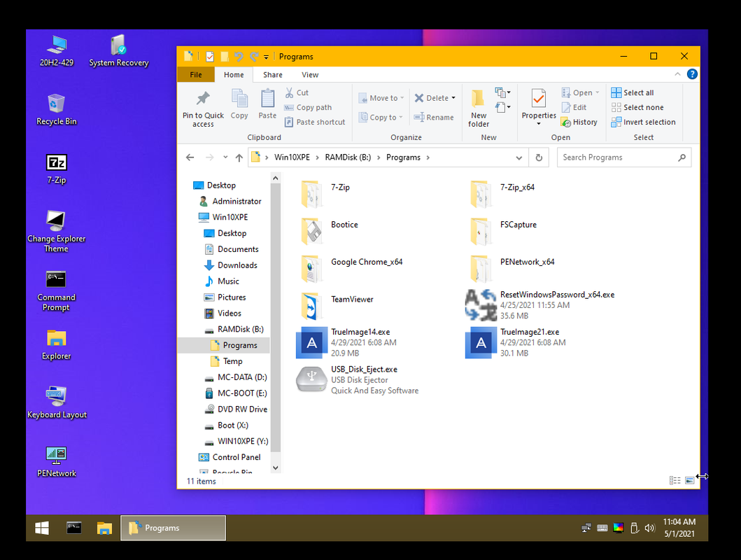Select Temp folder in navigation pane
741x560 pixels.
point(227,361)
